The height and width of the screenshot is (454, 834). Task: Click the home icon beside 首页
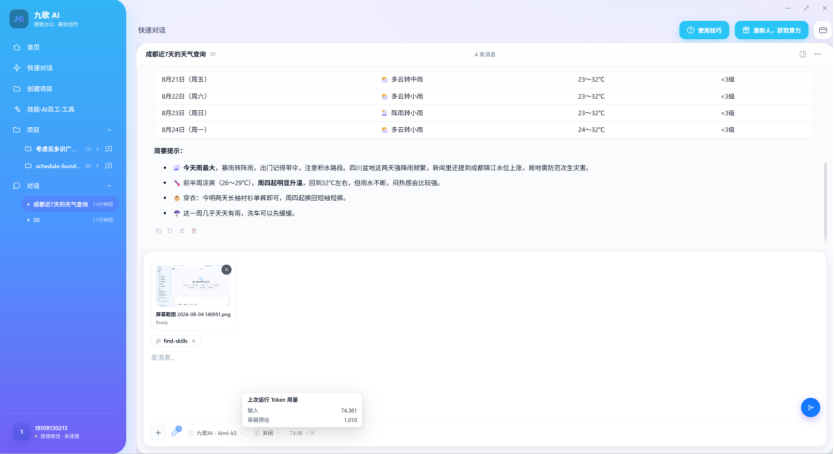click(17, 47)
